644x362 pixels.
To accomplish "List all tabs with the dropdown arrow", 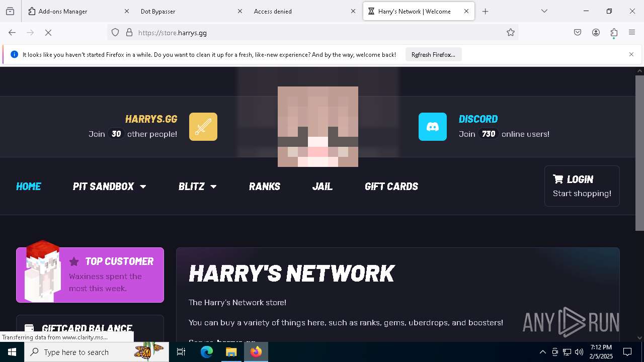I will (x=544, y=11).
